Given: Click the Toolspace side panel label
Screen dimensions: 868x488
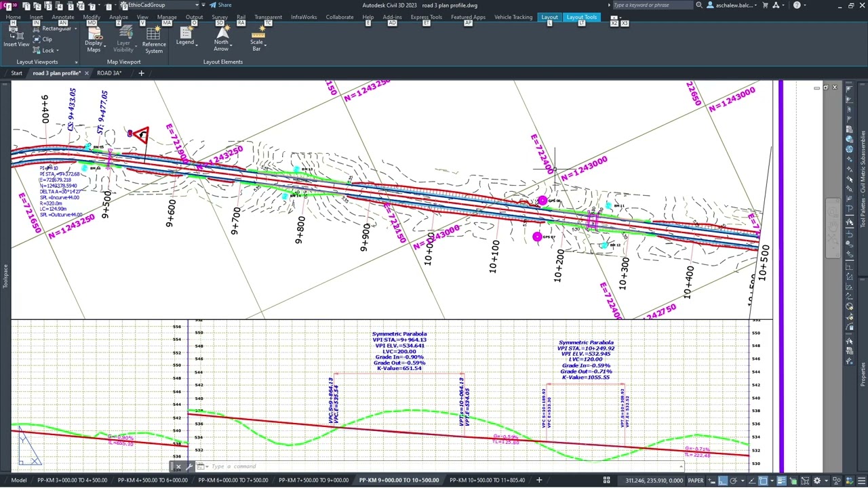Looking at the screenshot, I should point(5,276).
